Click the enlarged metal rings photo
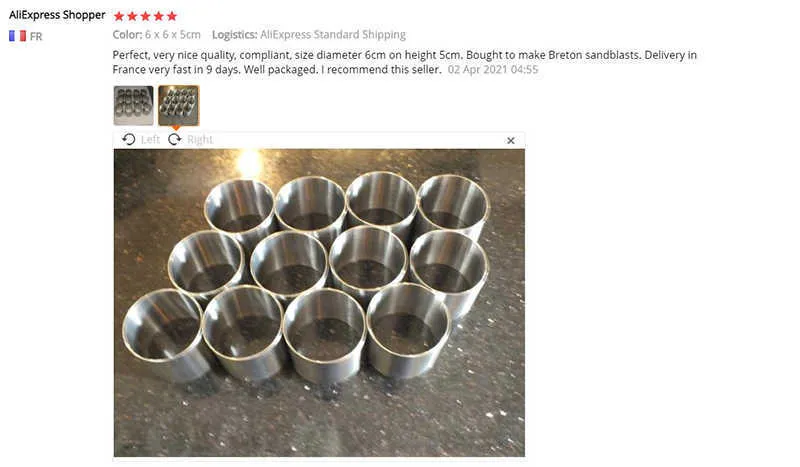 [319, 303]
